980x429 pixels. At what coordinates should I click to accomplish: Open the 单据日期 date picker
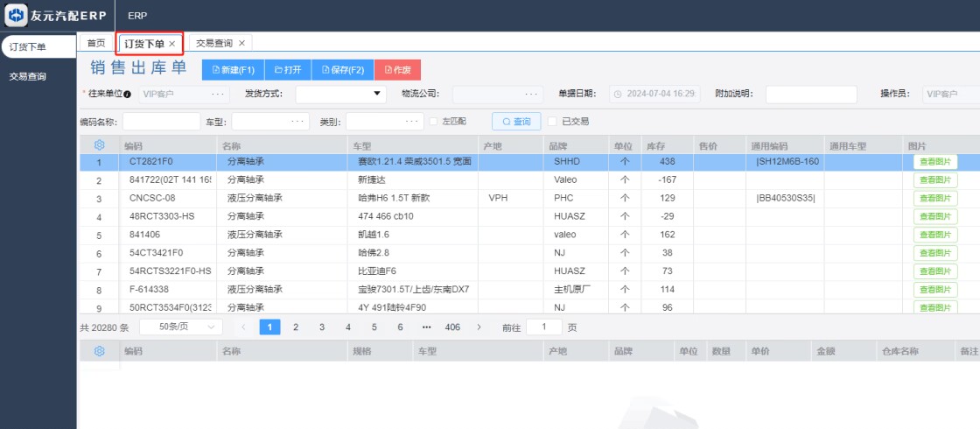tap(655, 95)
